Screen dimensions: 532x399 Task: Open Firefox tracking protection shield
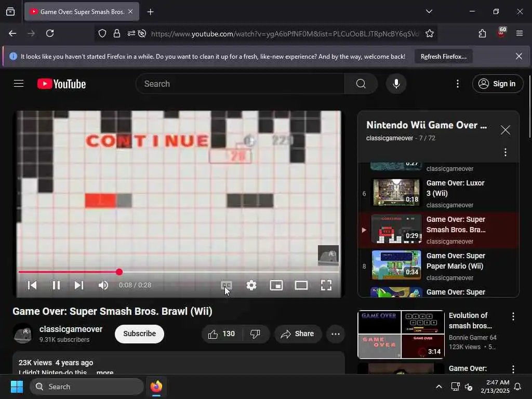(102, 33)
